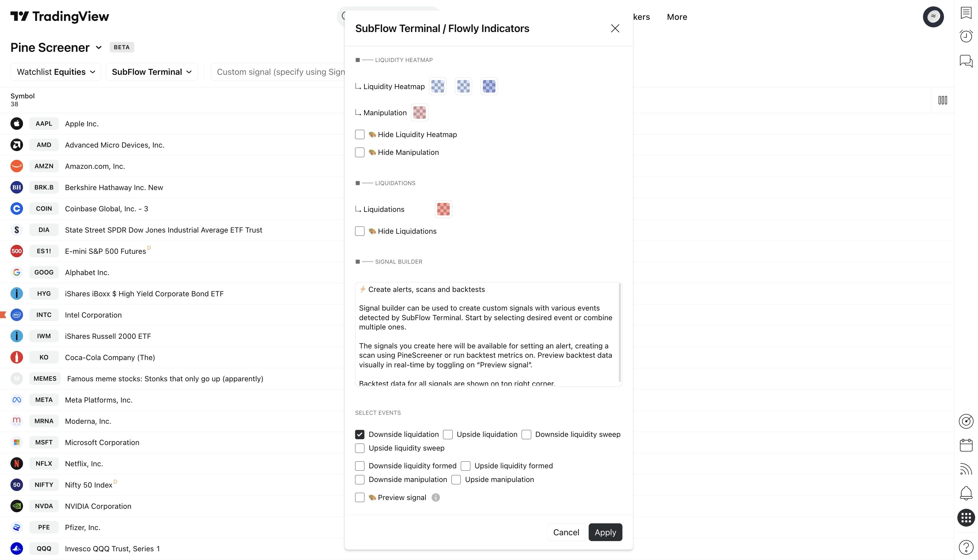
Task: Expand the Pine Screener title menu
Action: (x=99, y=47)
